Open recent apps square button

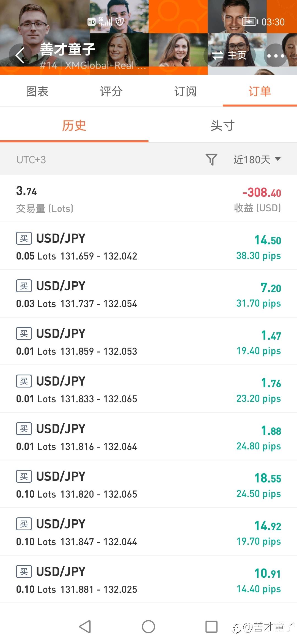point(211,627)
